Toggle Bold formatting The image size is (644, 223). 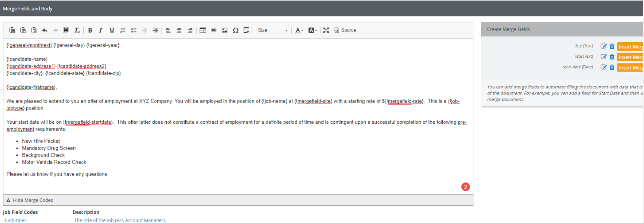tap(90, 30)
